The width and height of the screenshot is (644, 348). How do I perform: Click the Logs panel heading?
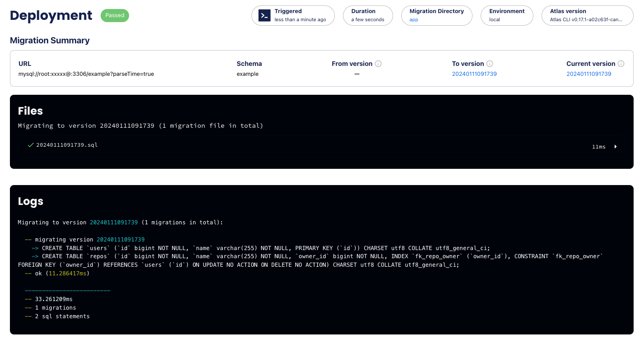click(31, 201)
